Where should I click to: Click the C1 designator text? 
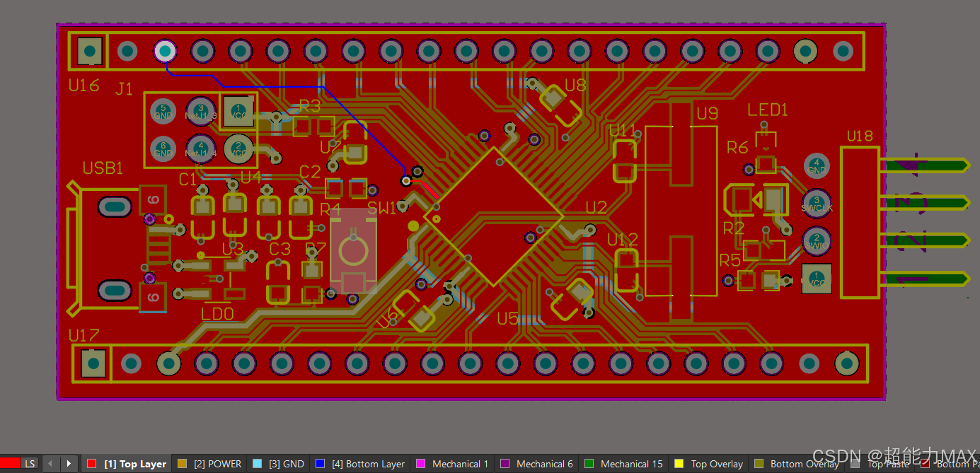tap(188, 180)
